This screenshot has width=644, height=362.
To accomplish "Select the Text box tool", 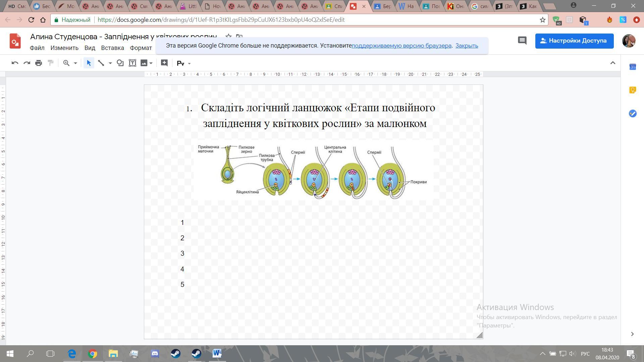I will pyautogui.click(x=132, y=63).
